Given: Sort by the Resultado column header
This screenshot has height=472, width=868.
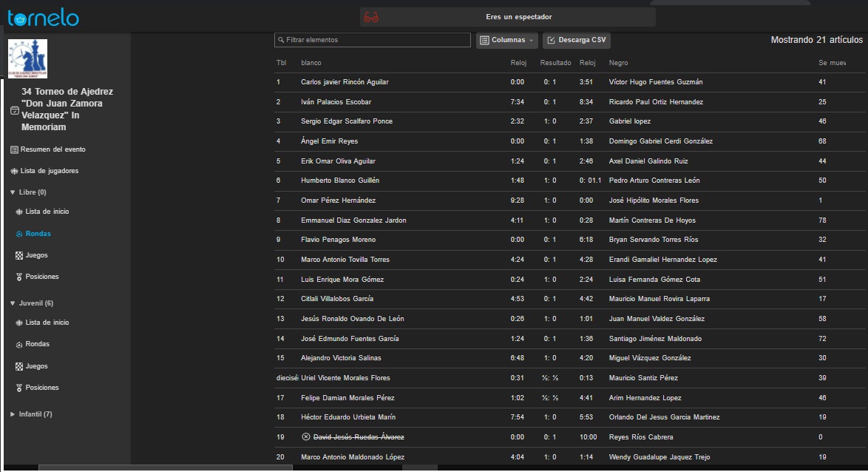Looking at the screenshot, I should (x=555, y=63).
